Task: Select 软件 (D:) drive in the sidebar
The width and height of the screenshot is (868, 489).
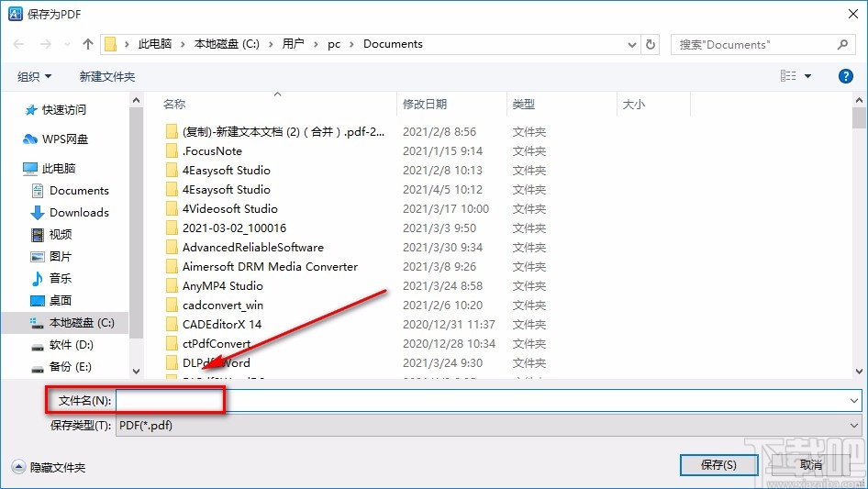Action: (x=62, y=344)
